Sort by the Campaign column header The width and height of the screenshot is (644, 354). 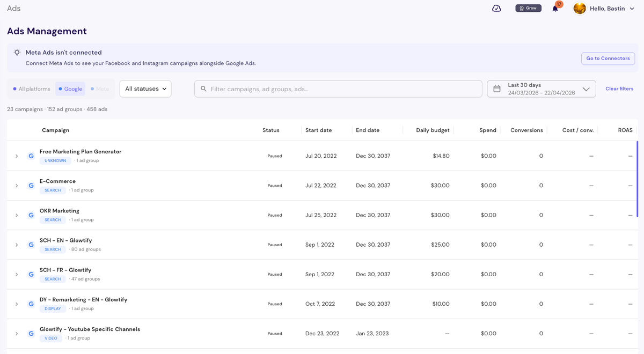pyautogui.click(x=55, y=130)
